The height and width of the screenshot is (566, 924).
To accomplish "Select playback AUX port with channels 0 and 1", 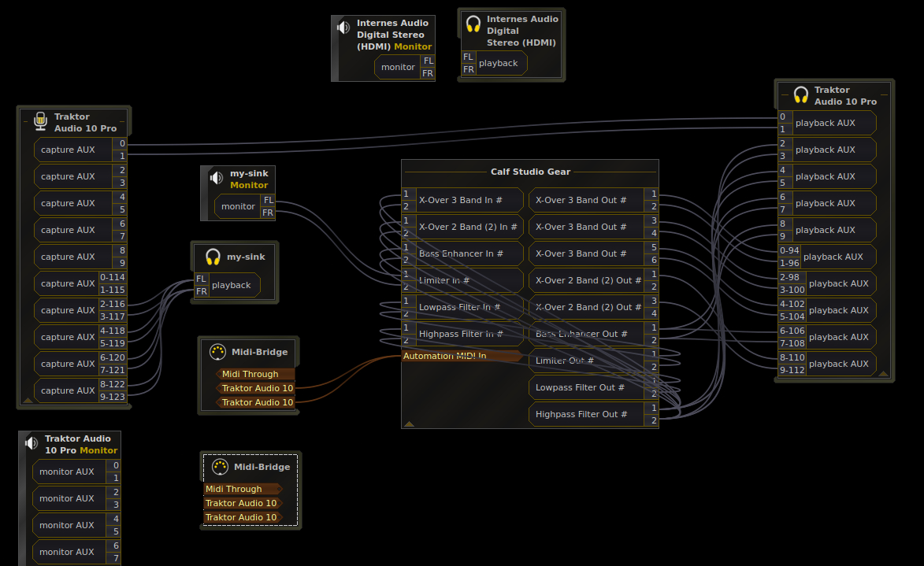I will (827, 123).
